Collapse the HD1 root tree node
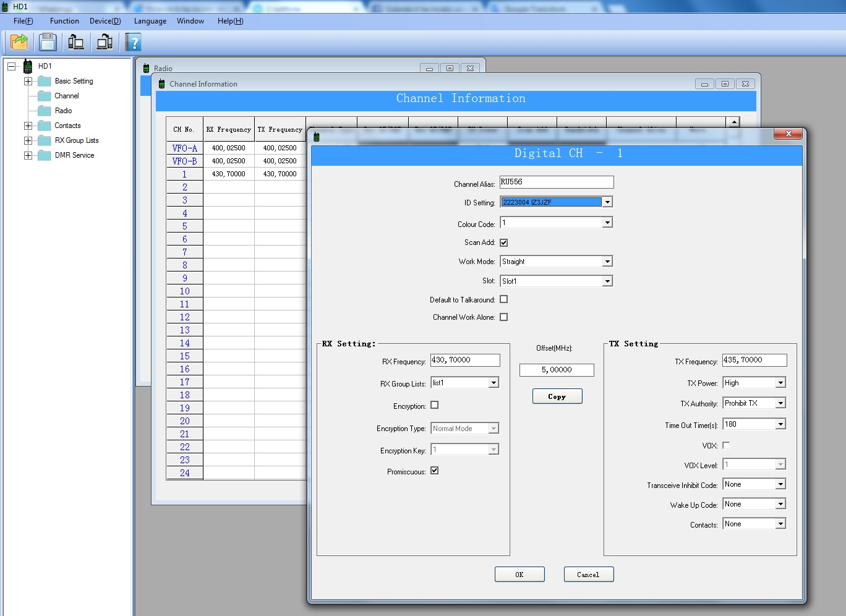This screenshot has width=846, height=616. pyautogui.click(x=11, y=66)
